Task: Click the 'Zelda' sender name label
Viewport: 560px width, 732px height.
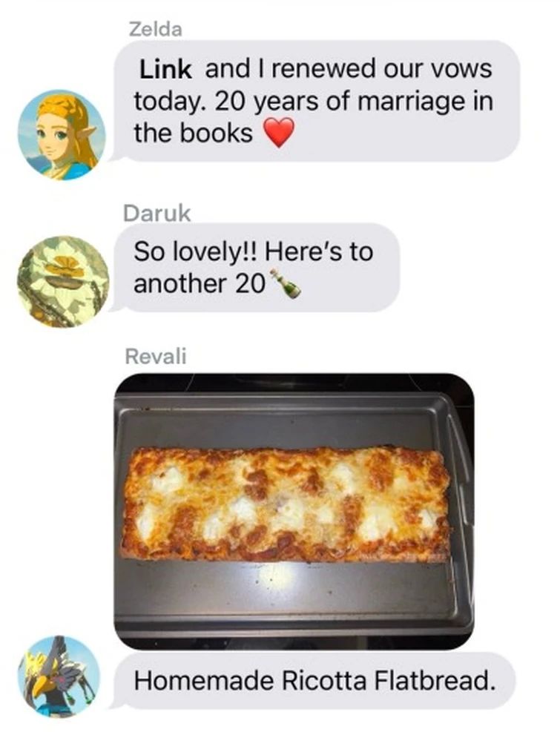Action: tap(155, 30)
